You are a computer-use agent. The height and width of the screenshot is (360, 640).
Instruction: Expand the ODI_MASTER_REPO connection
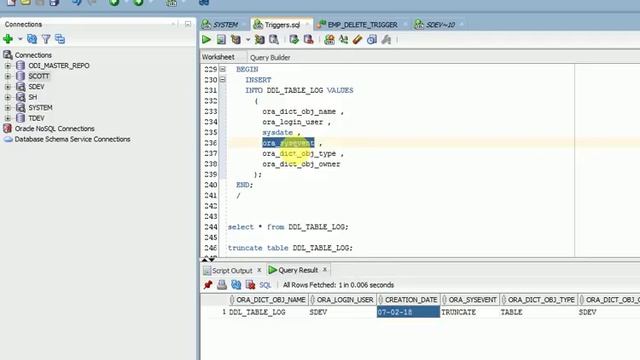point(8,65)
